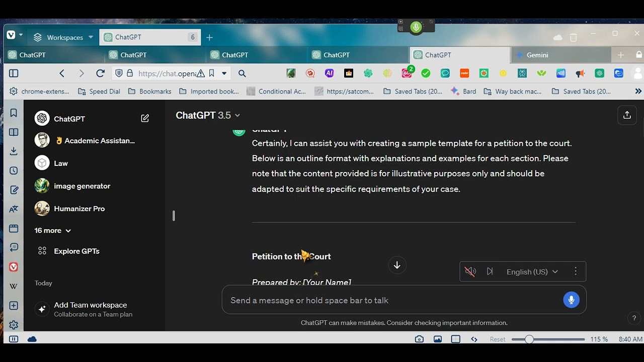Skip forward in the read-aloud control bar
This screenshot has height=362, width=644.
pyautogui.click(x=490, y=271)
